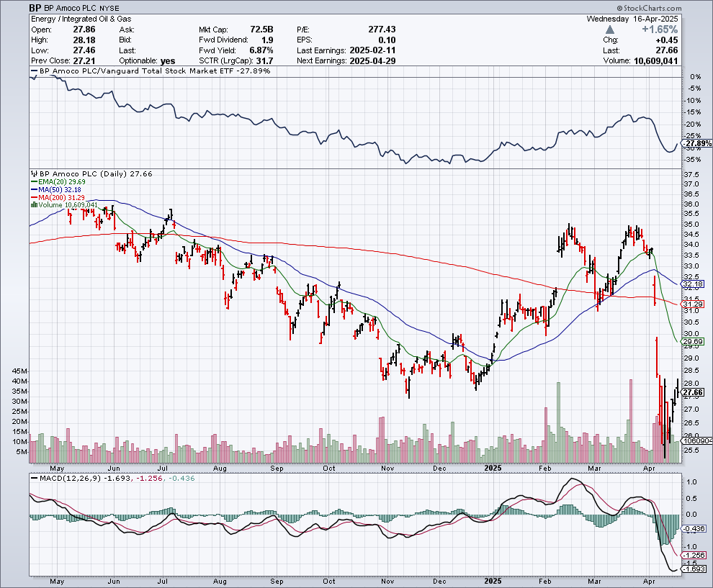This screenshot has width=713, height=588.
Task: Click the BP ticker symbol in header
Action: [35, 8]
